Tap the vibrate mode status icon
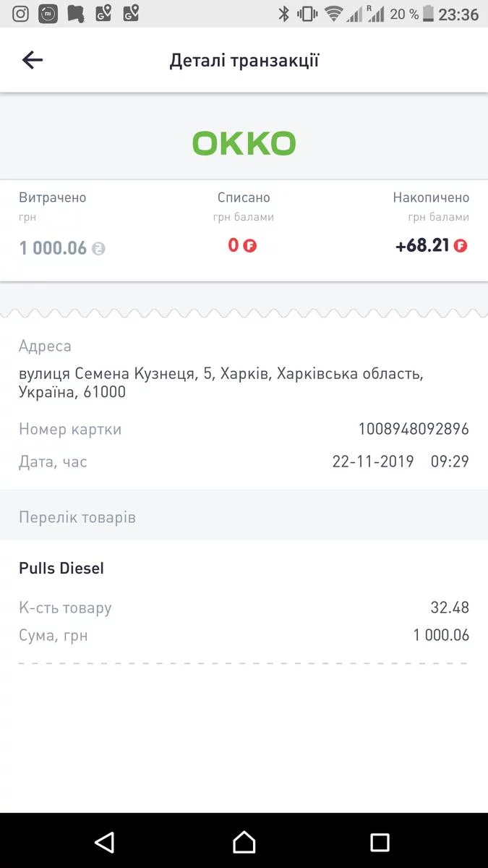 [x=307, y=14]
